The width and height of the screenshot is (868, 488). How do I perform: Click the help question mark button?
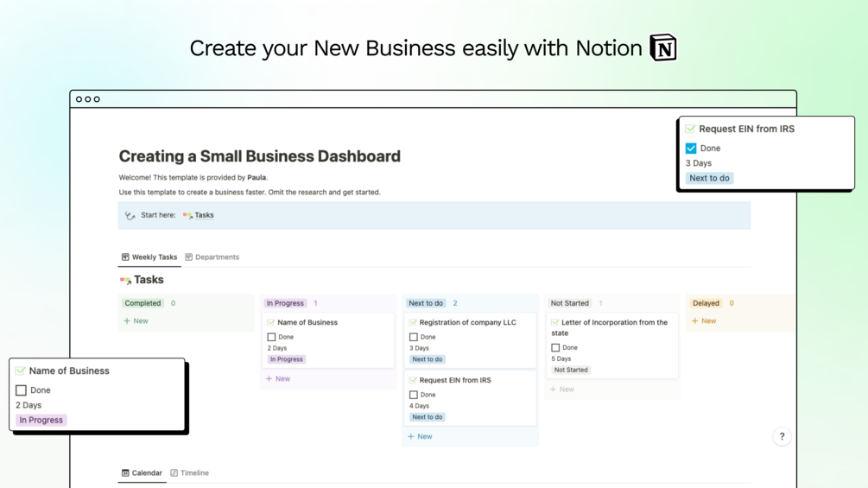click(x=782, y=436)
